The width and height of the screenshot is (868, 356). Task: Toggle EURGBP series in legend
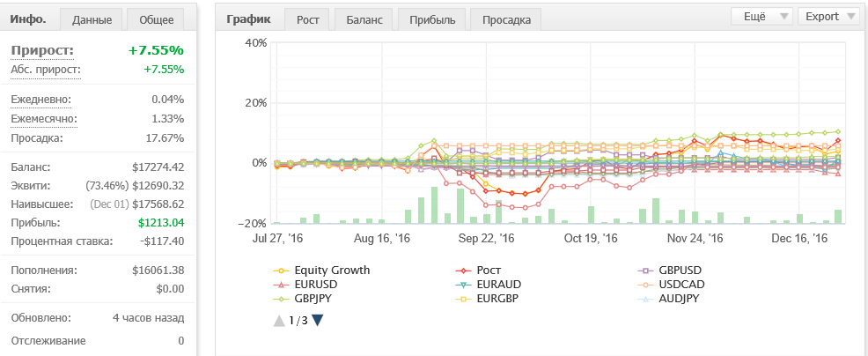[488, 299]
